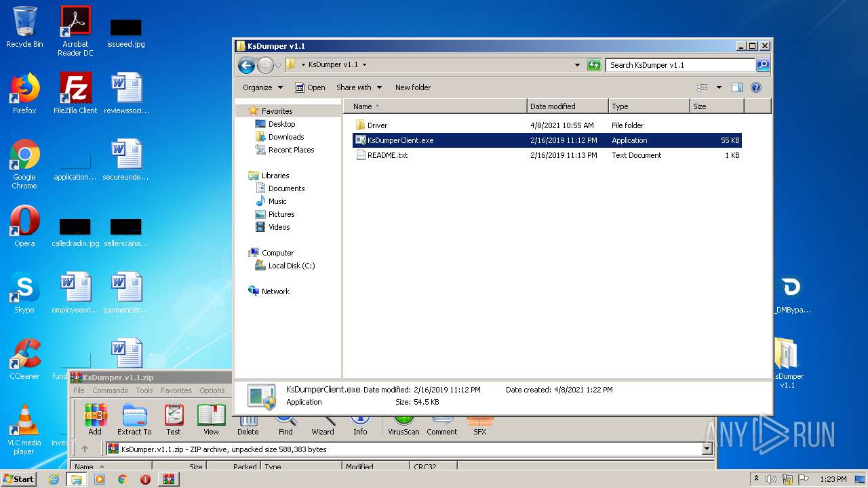Open WinRAR archive path dropdown

[707, 449]
